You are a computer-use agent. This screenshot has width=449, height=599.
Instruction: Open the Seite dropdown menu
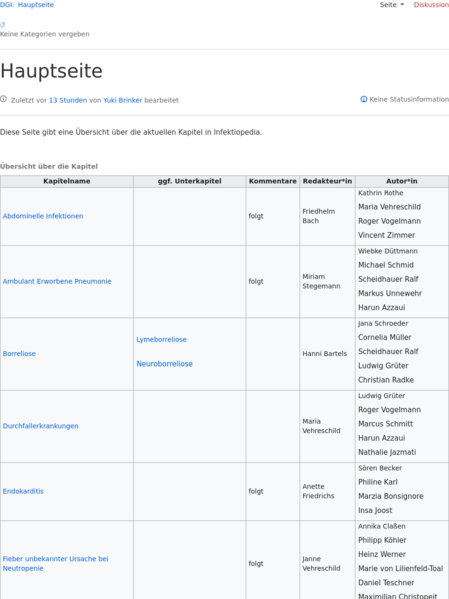pyautogui.click(x=392, y=5)
